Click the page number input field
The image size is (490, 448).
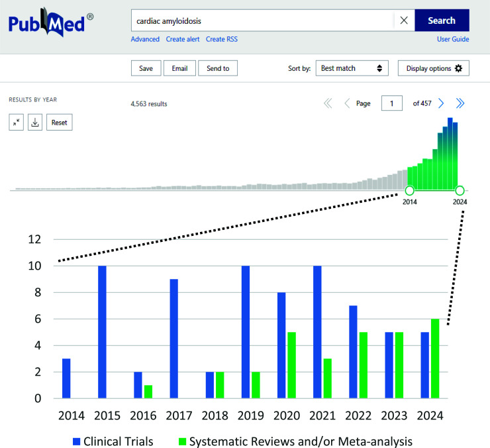point(392,103)
